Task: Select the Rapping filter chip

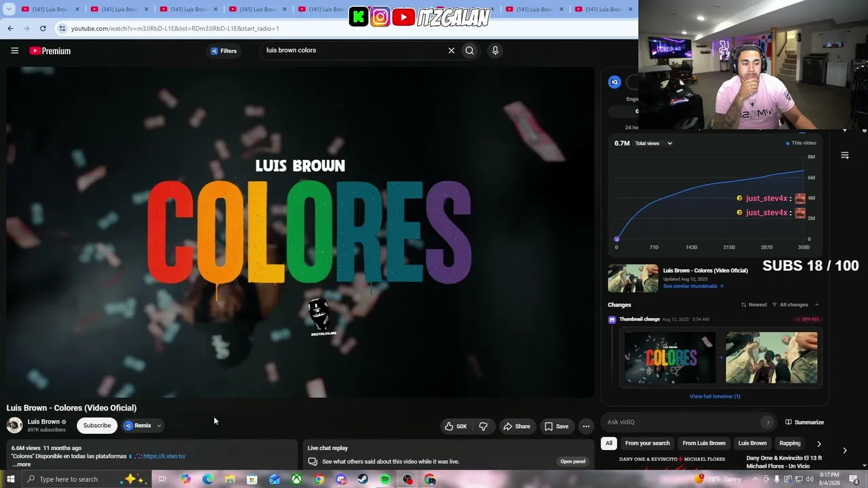Action: point(790,443)
